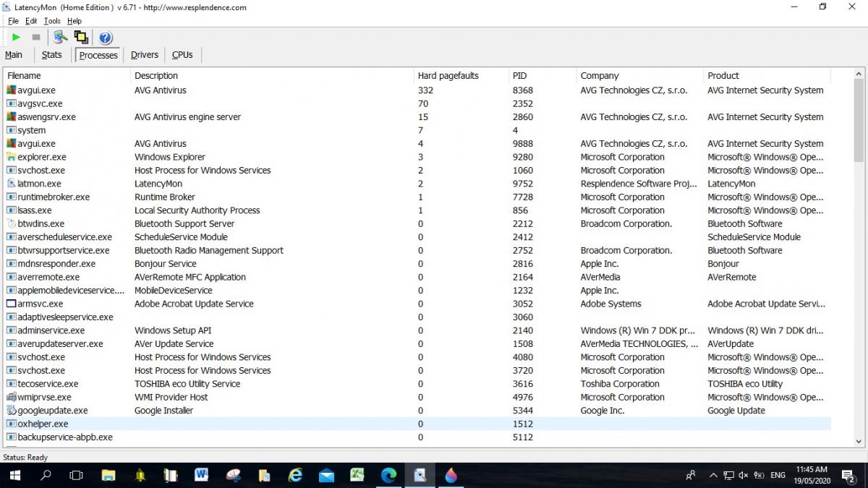Open the notification center on the taskbar
The width and height of the screenshot is (868, 488).
[848, 475]
